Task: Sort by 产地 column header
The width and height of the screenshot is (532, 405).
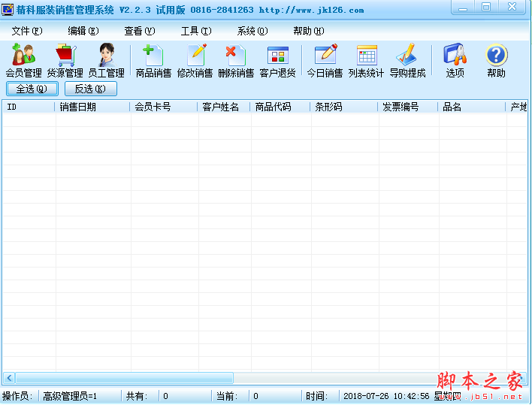Action: point(517,107)
